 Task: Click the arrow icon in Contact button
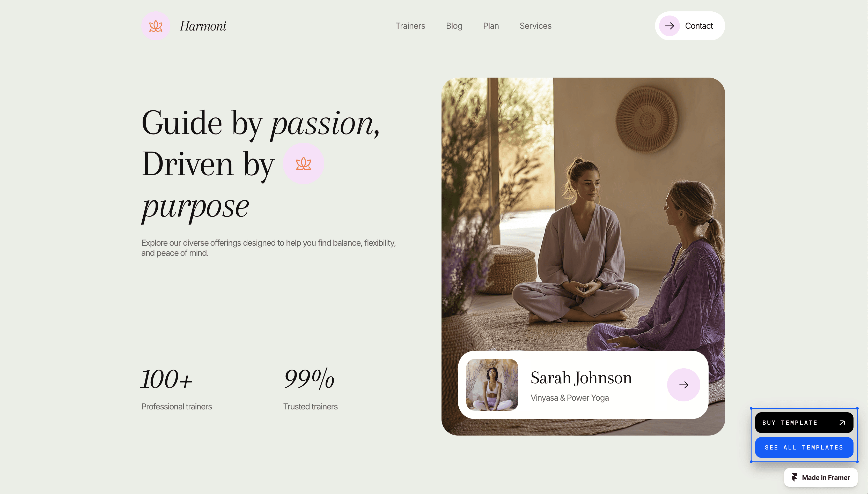[669, 26]
